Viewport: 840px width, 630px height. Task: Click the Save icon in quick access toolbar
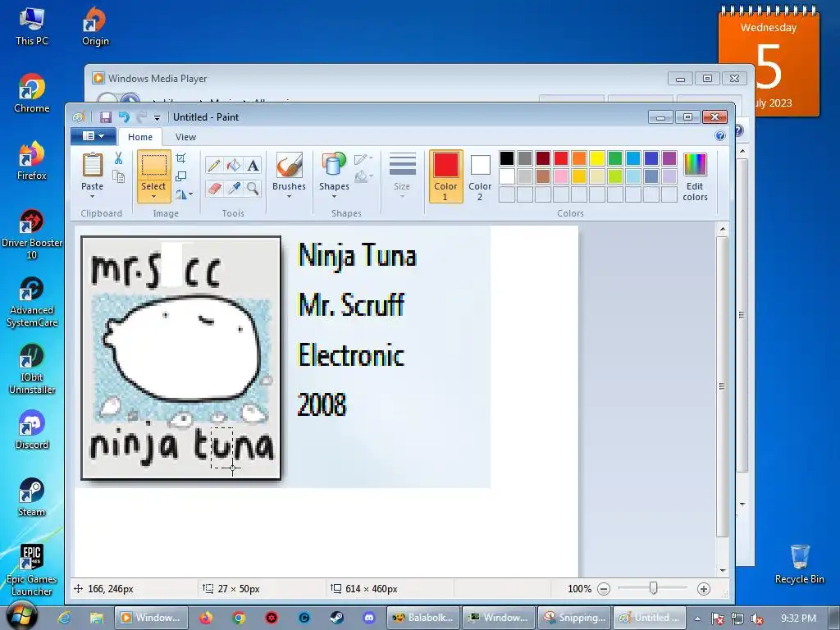click(106, 116)
